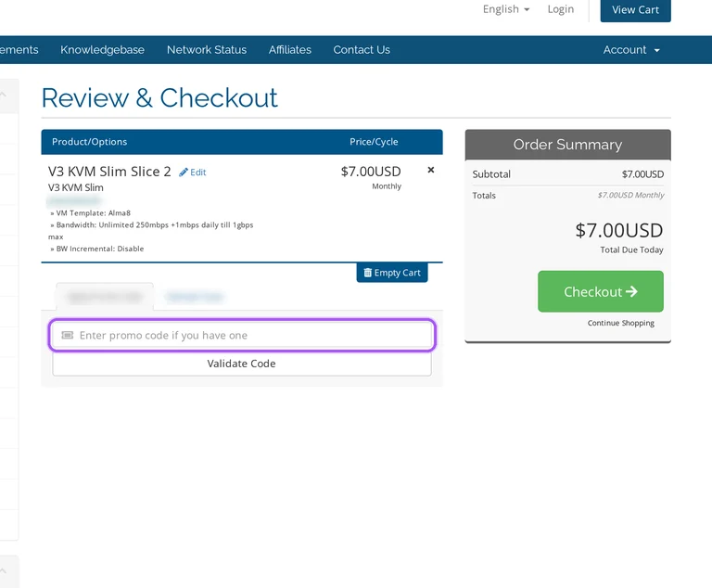The image size is (712, 588).
Task: Expand the Account dropdown menu
Action: click(631, 49)
